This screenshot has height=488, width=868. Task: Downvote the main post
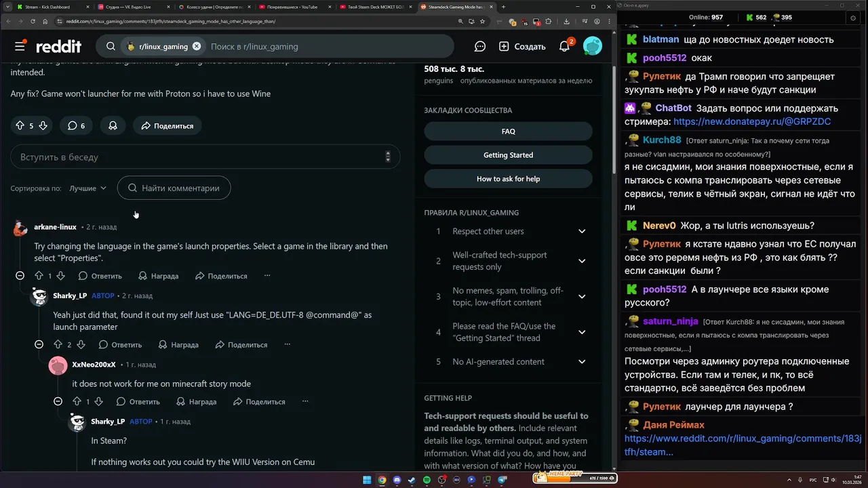43,125
